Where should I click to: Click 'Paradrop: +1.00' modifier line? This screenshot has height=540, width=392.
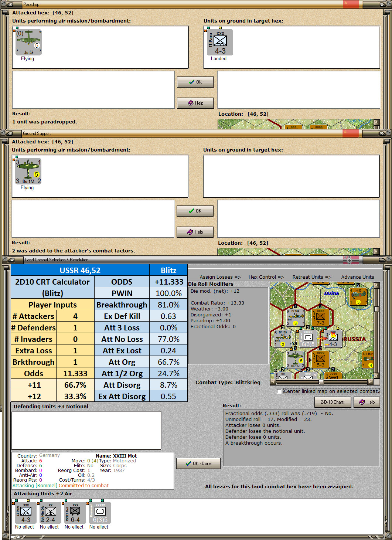[210, 320]
